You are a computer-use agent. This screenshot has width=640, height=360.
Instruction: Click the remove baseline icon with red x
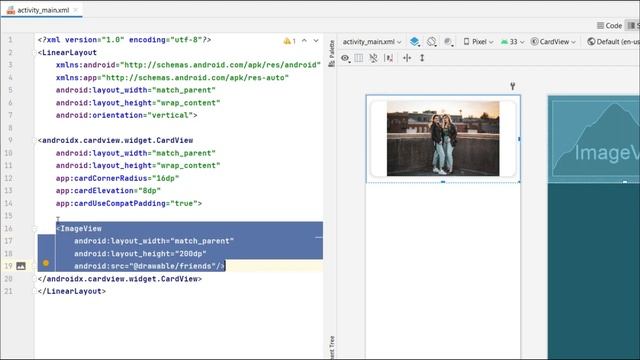click(389, 58)
